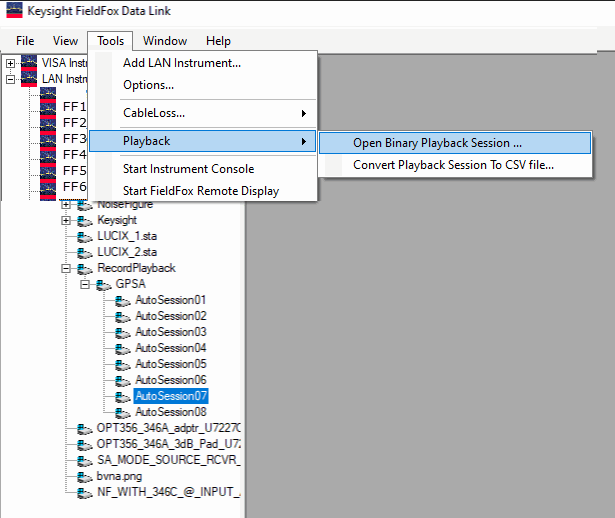Choose Add LAN Instrument...
Viewport: 615px width, 518px height.
click(202, 63)
